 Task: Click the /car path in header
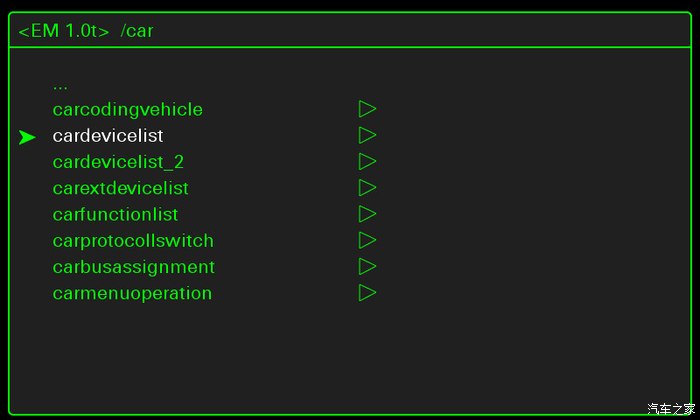tap(137, 31)
